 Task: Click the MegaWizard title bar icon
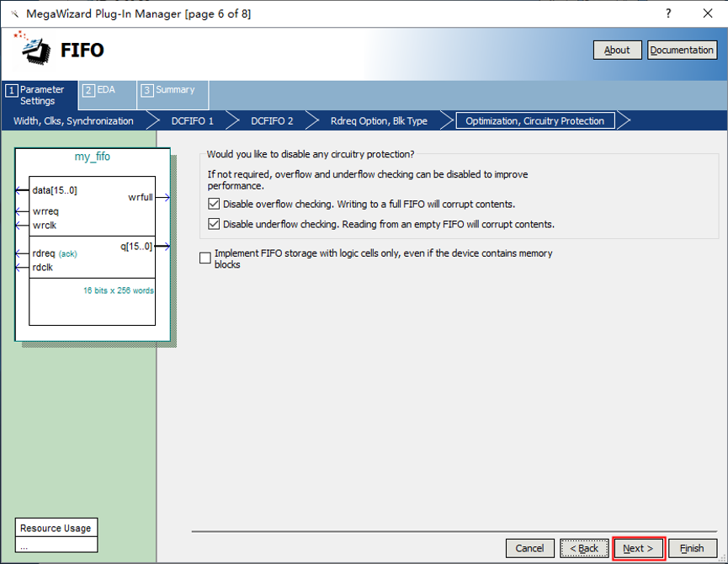14,13
